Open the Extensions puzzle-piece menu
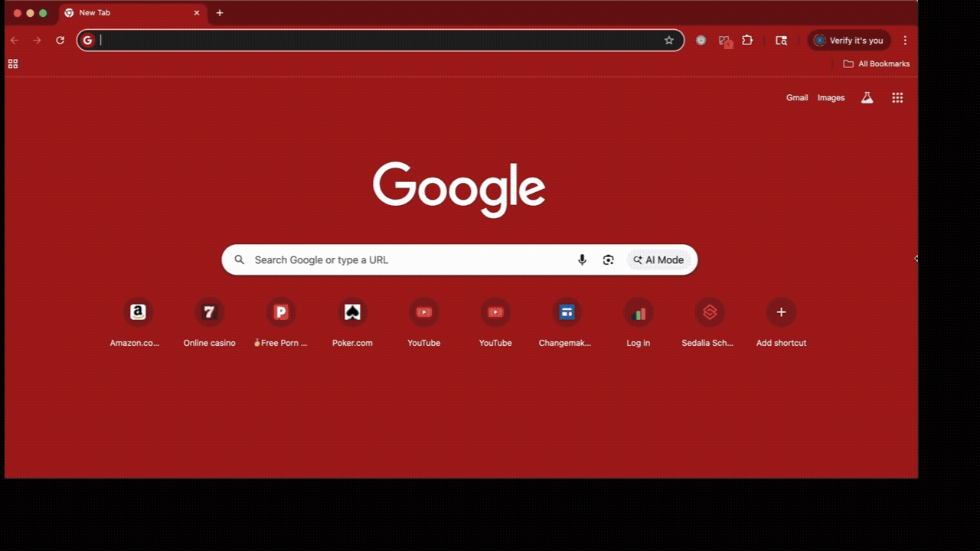Image resolution: width=980 pixels, height=551 pixels. (748, 41)
